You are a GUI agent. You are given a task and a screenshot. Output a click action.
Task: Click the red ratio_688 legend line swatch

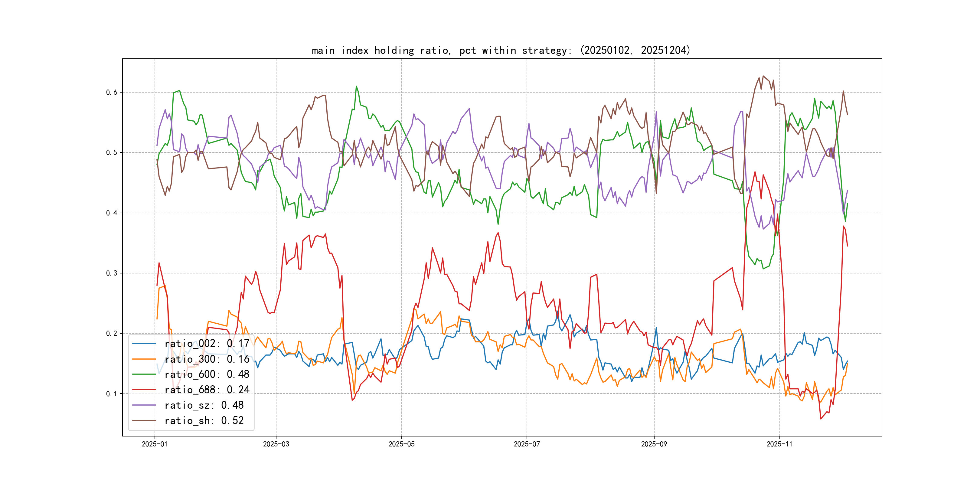pos(144,390)
